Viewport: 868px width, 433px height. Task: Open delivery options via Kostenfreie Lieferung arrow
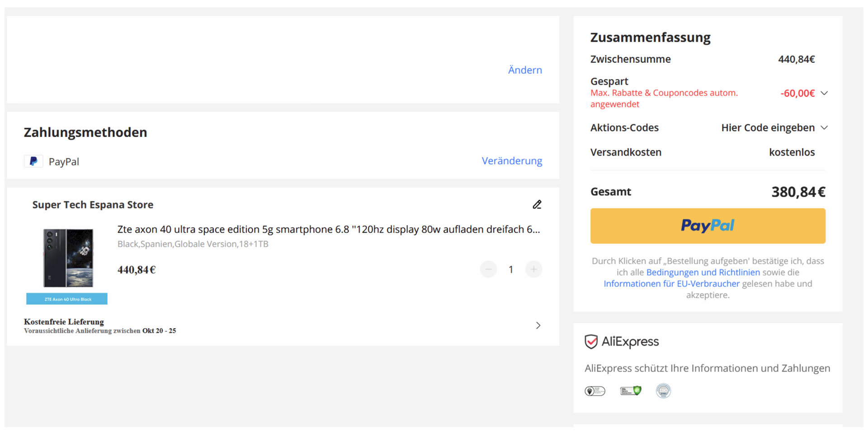click(538, 325)
